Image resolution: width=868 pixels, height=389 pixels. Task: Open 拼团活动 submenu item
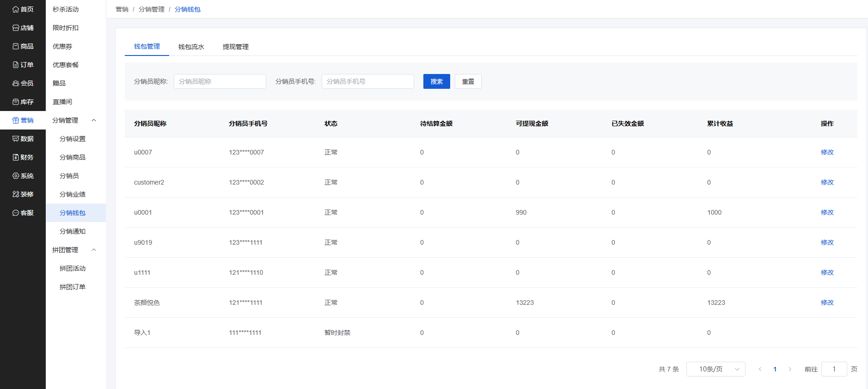click(73, 268)
